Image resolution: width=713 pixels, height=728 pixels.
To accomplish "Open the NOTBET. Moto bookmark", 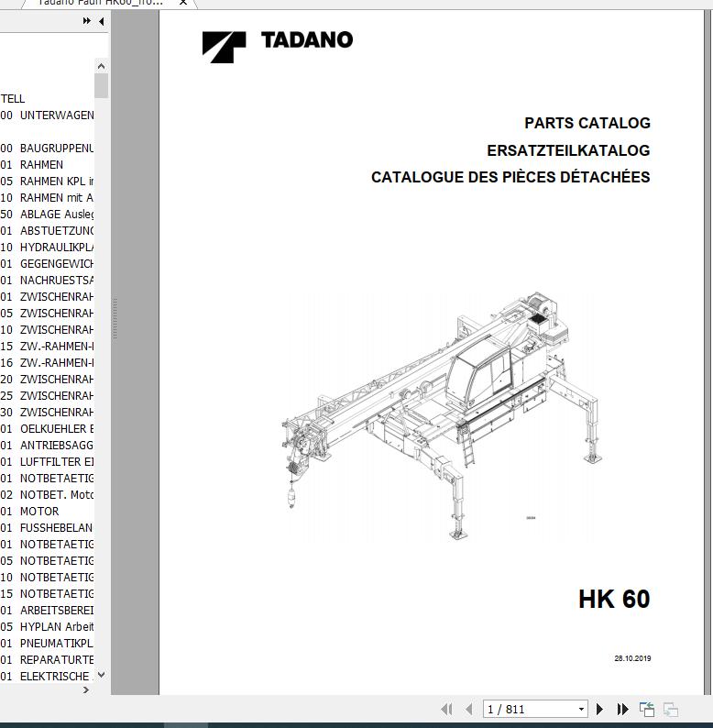I will (x=47, y=495).
